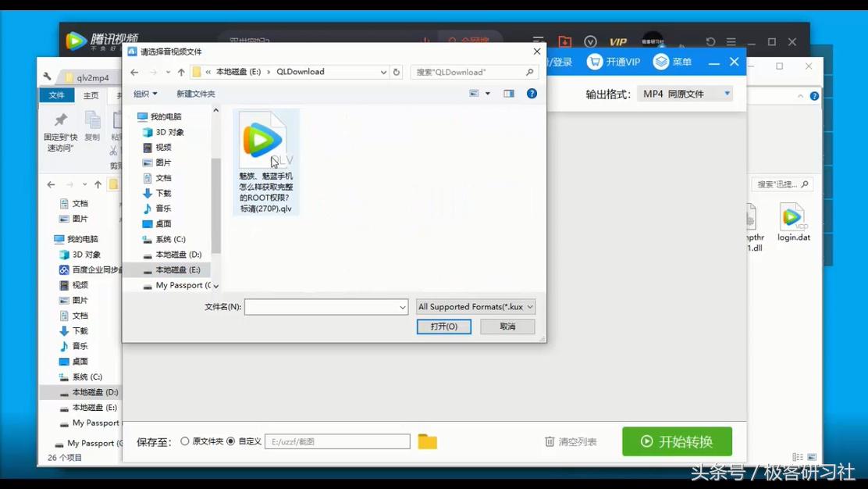Click 开始转换 button
The width and height of the screenshot is (868, 489).
point(677,441)
